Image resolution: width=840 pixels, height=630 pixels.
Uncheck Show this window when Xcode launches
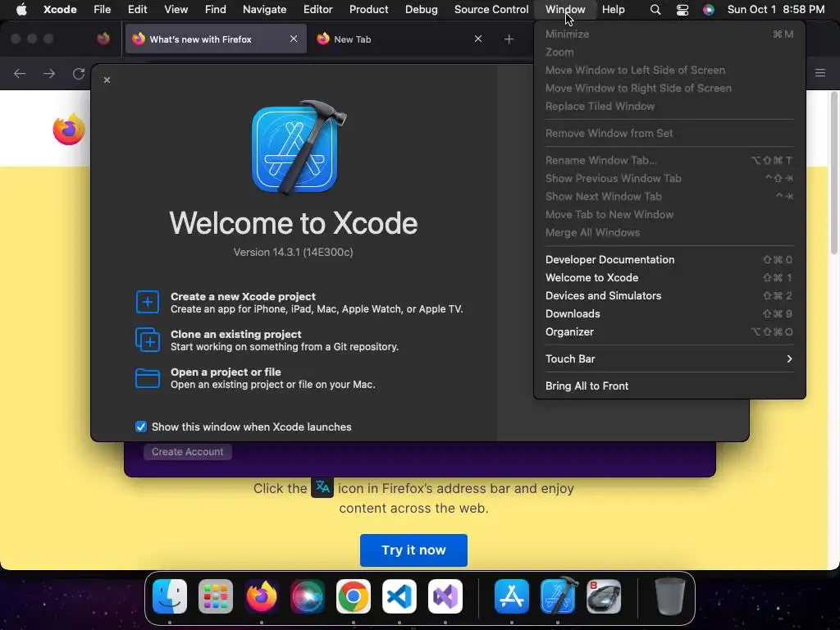tap(141, 427)
